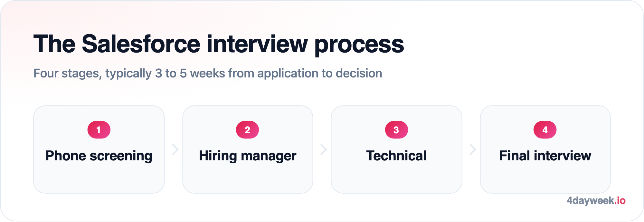Click the pink number 3 badge
The height and width of the screenshot is (222, 644).
click(x=396, y=130)
